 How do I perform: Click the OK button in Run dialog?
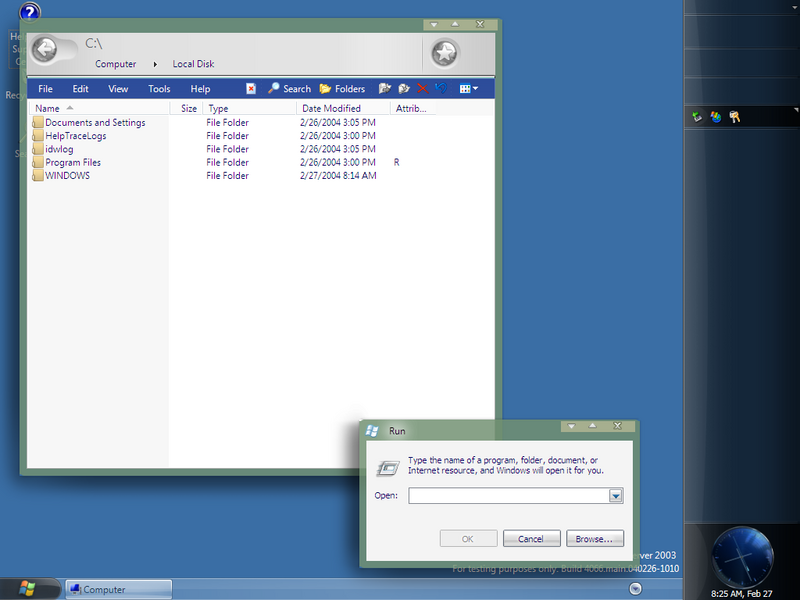point(468,539)
